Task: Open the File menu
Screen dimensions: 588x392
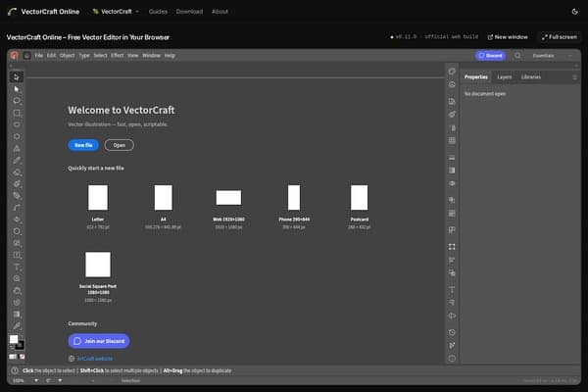Action: [x=38, y=56]
